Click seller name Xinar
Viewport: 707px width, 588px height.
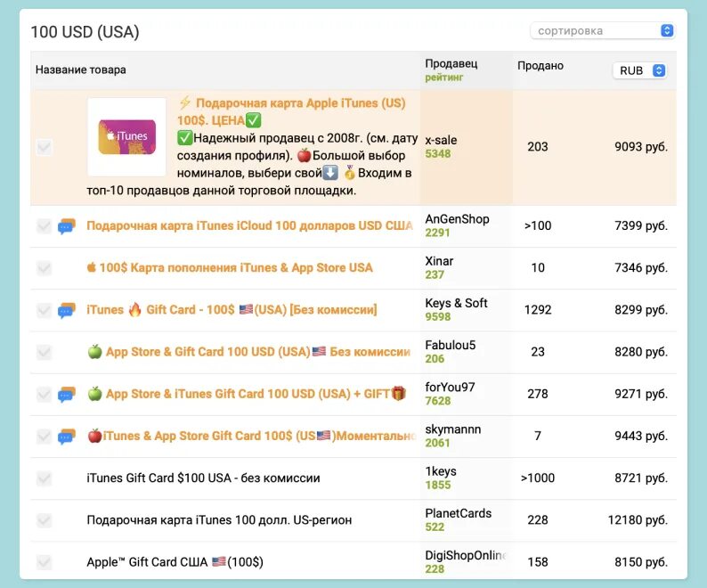point(439,261)
